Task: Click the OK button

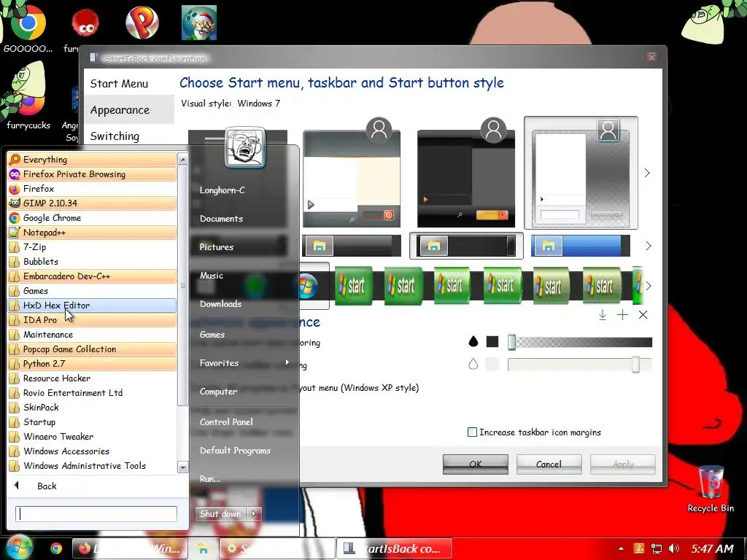Action: pyautogui.click(x=475, y=464)
